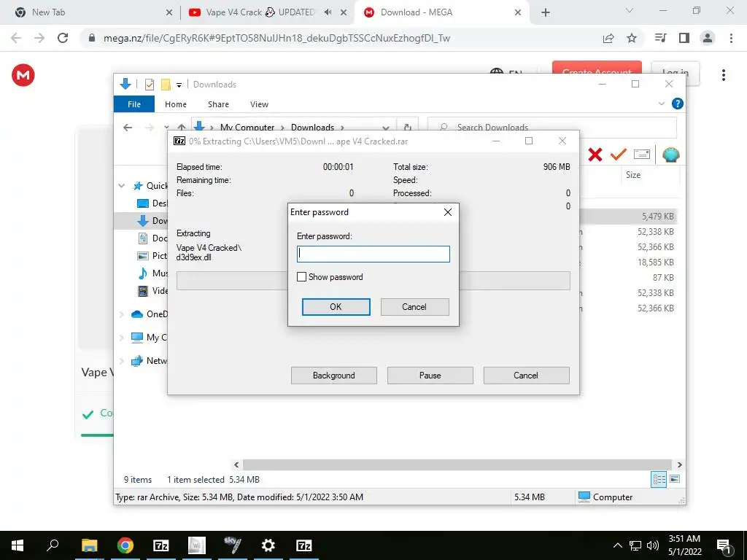Tick the Show password checkbox
Viewport: 747px width, 560px height.
(x=301, y=276)
